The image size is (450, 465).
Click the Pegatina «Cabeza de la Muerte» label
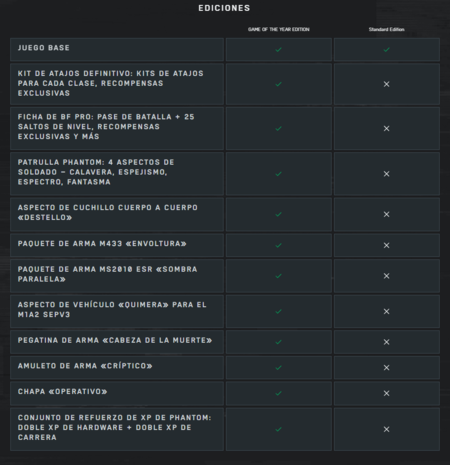click(x=115, y=340)
